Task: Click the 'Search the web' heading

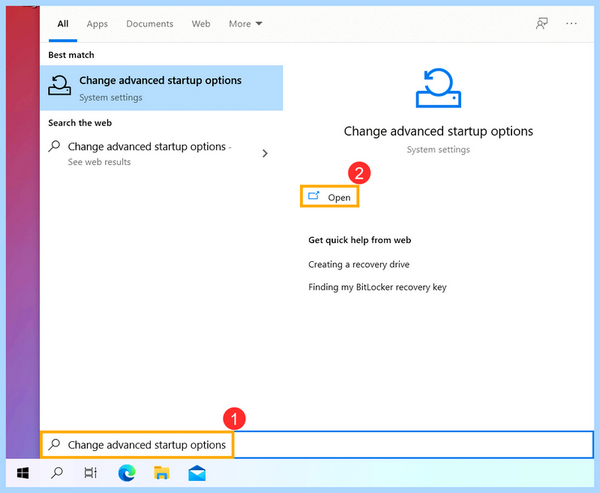Action: click(x=80, y=123)
